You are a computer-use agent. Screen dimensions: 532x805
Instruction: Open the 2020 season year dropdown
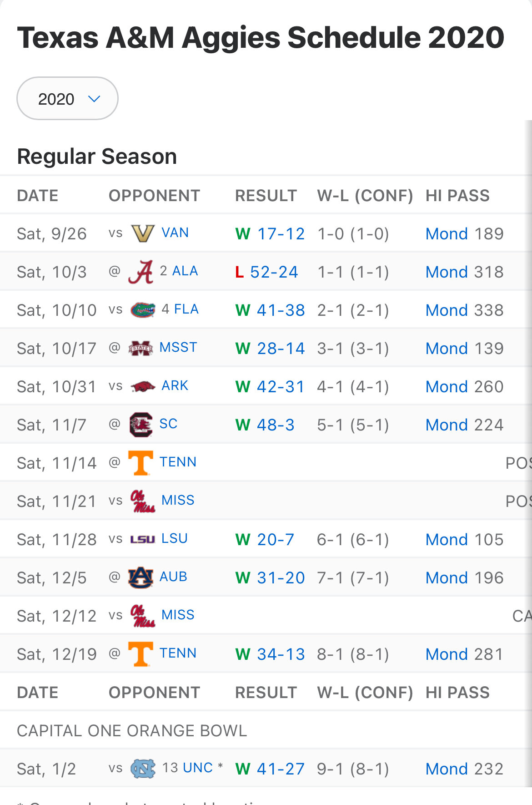click(x=67, y=98)
